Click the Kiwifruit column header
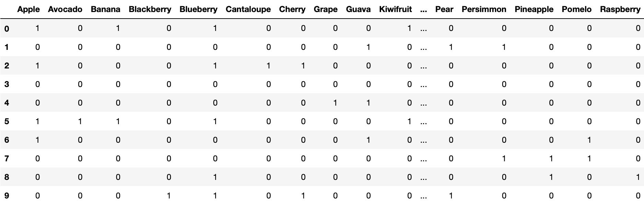Screen dimensions: 644x205 click(x=395, y=10)
